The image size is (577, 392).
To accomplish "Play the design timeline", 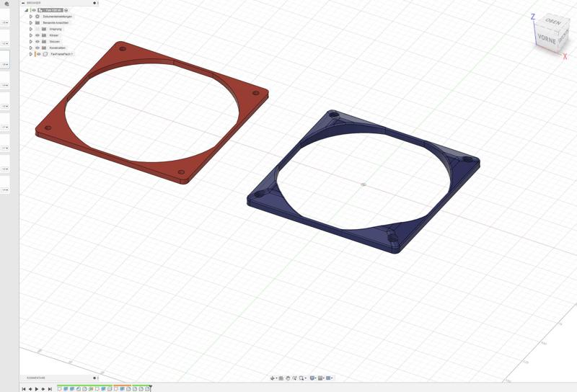I will 37,389.
